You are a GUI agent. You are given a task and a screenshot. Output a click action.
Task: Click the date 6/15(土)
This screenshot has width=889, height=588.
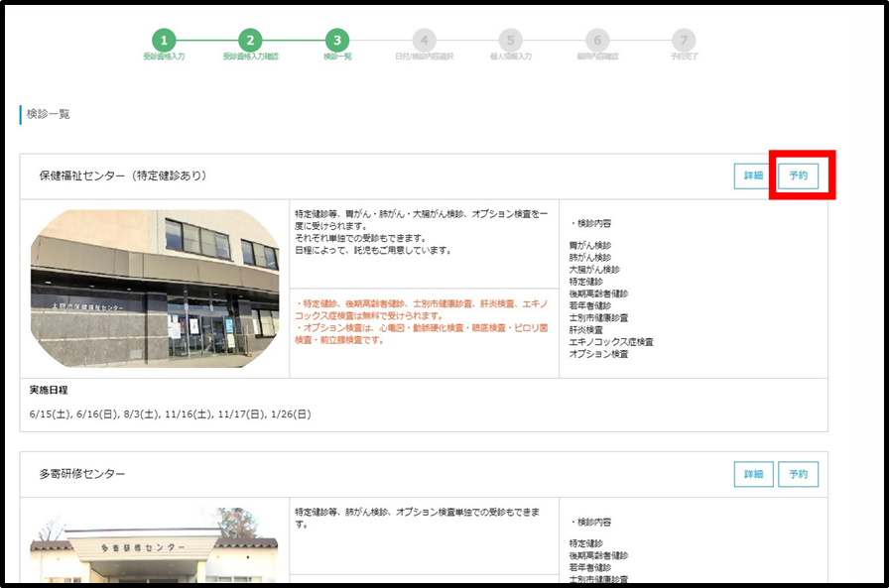point(50,414)
